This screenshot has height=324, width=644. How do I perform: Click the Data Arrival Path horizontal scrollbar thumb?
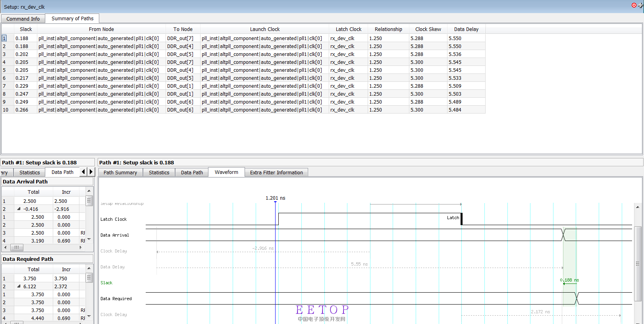[17, 247]
